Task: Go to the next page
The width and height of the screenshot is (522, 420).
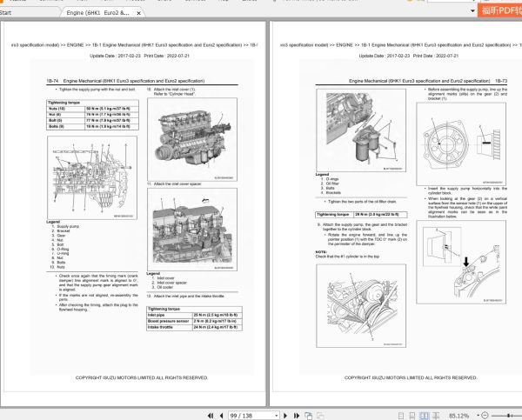Action: (285, 416)
